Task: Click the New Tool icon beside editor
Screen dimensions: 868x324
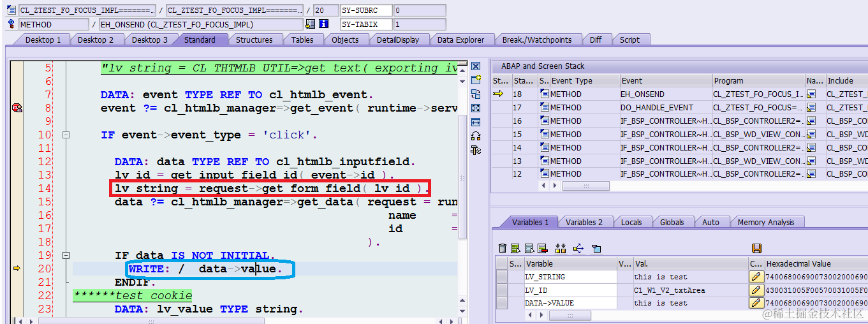Action: [x=476, y=80]
